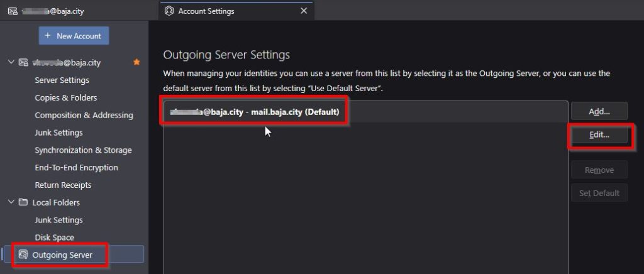Go to Copies & Folders settings
The height and width of the screenshot is (274, 644).
click(65, 97)
